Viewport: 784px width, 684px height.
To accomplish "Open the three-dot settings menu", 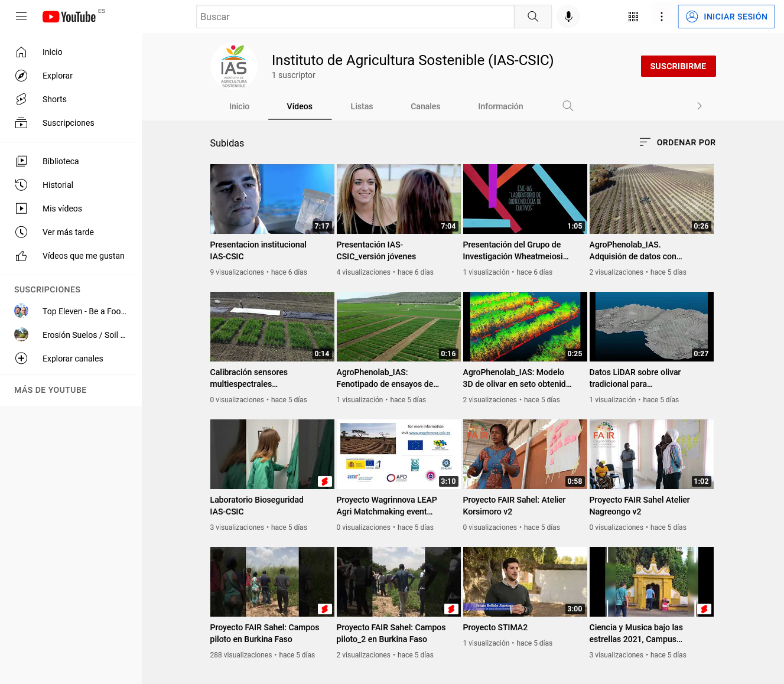I will click(x=662, y=17).
